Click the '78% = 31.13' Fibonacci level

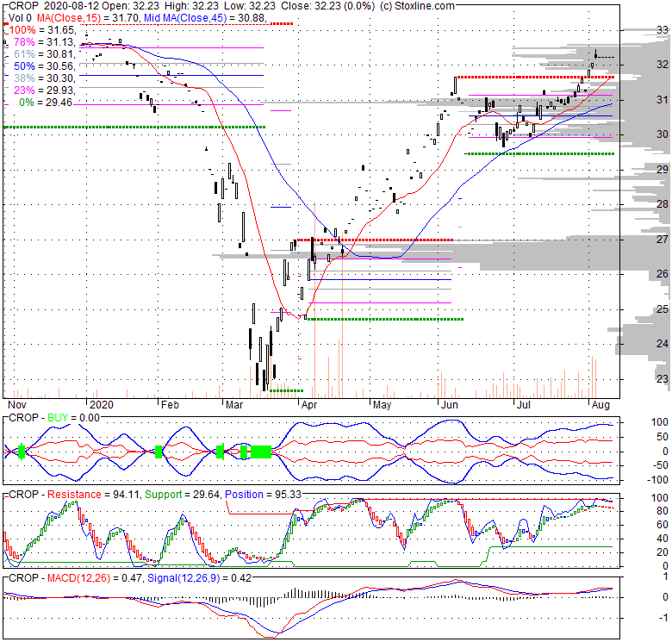point(45,42)
